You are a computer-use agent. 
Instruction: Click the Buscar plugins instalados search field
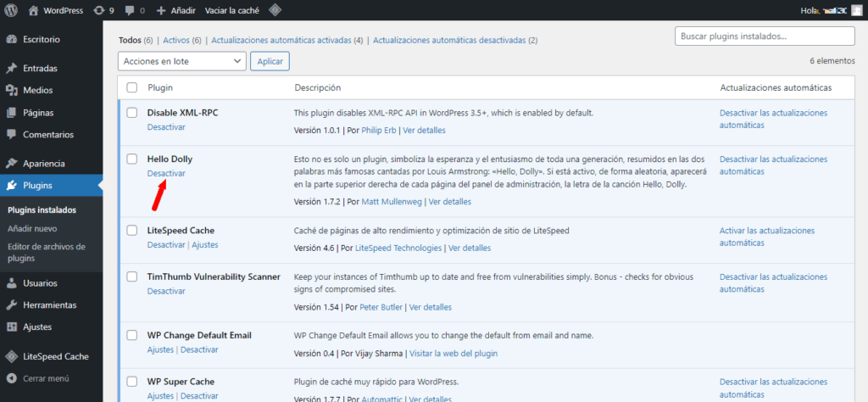(x=765, y=36)
